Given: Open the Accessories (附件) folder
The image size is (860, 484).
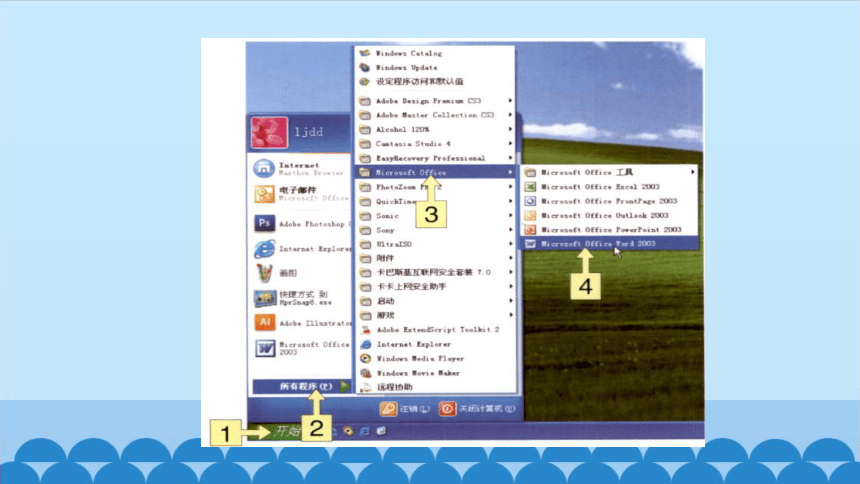Looking at the screenshot, I should point(435,258).
